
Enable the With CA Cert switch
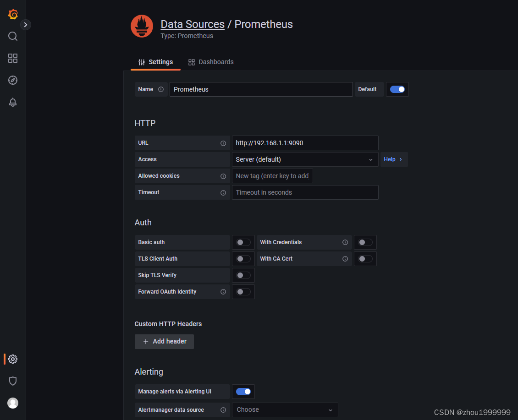[x=365, y=259]
